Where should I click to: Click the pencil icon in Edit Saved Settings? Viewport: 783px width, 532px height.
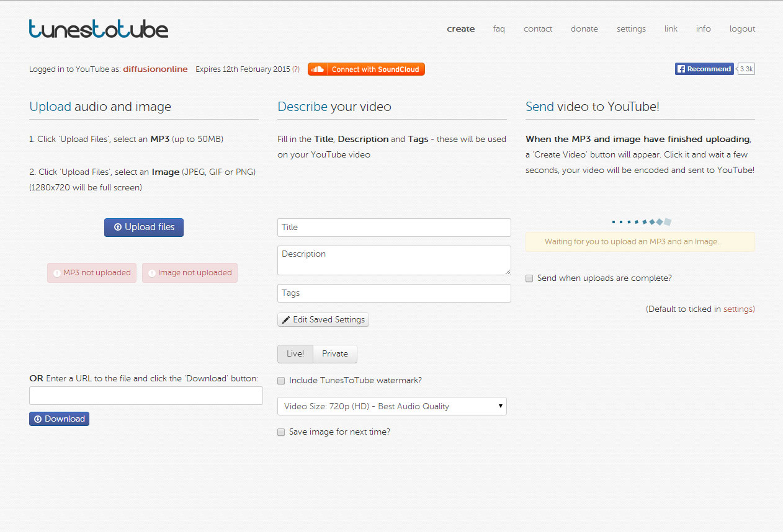(x=286, y=320)
